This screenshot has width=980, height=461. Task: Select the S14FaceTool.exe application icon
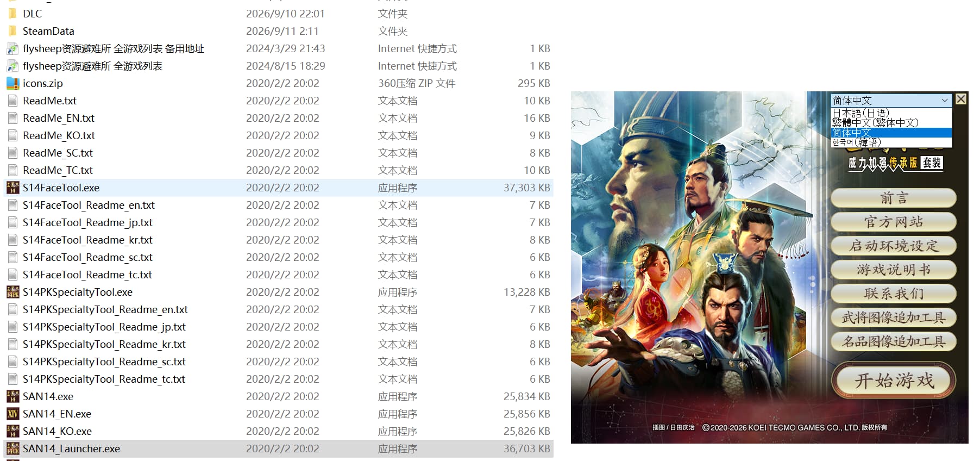[12, 188]
